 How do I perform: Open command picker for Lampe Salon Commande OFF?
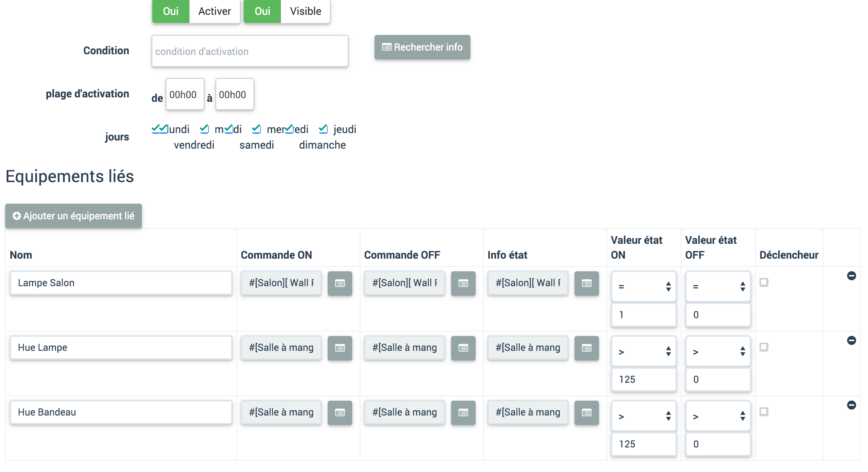(463, 284)
